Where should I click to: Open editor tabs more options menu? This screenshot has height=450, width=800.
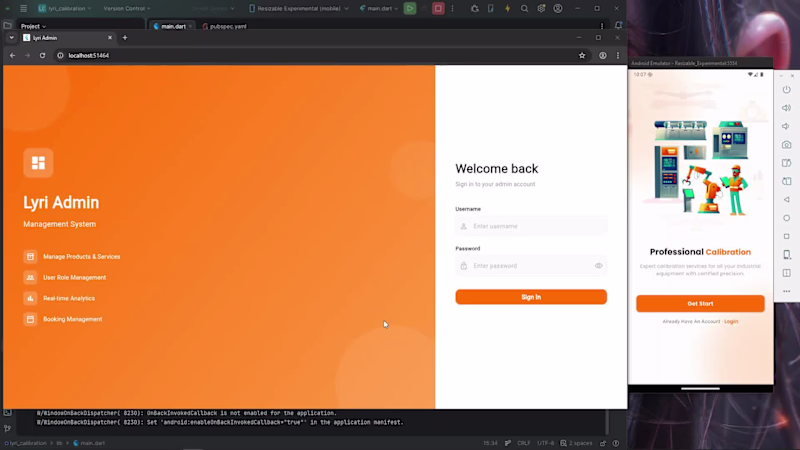[602, 26]
